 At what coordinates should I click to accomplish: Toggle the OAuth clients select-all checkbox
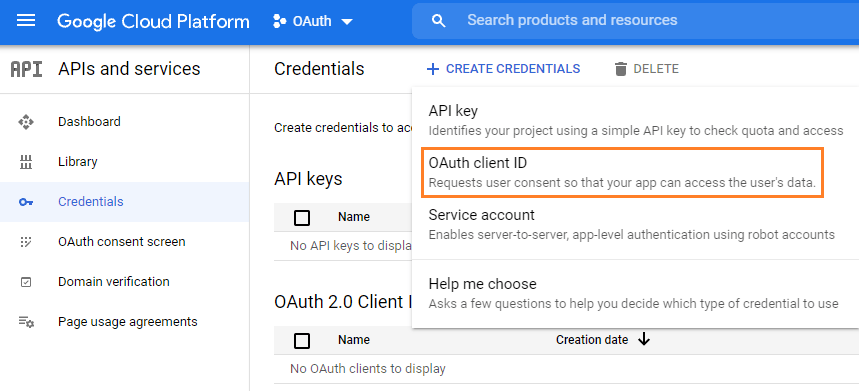point(302,341)
